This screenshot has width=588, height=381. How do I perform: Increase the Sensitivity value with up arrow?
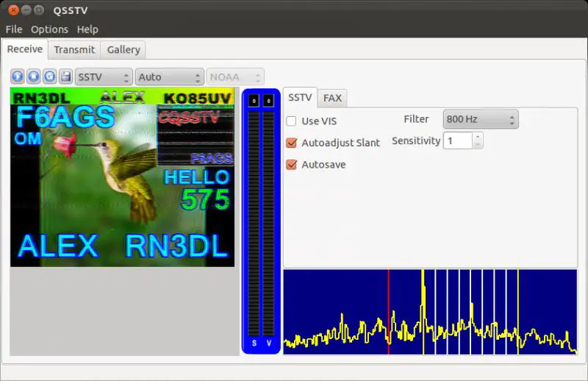coord(477,137)
